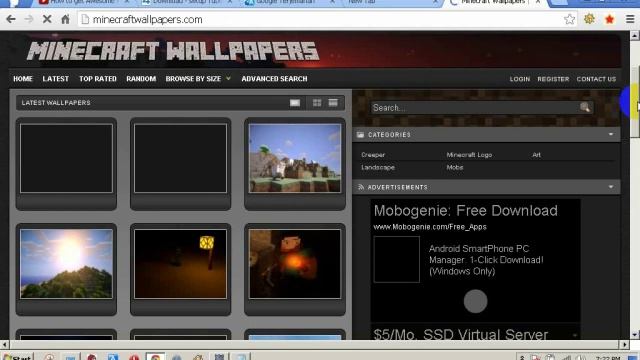Click the Minecraft Wallpapers site logo
The image size is (640, 360).
(173, 51)
